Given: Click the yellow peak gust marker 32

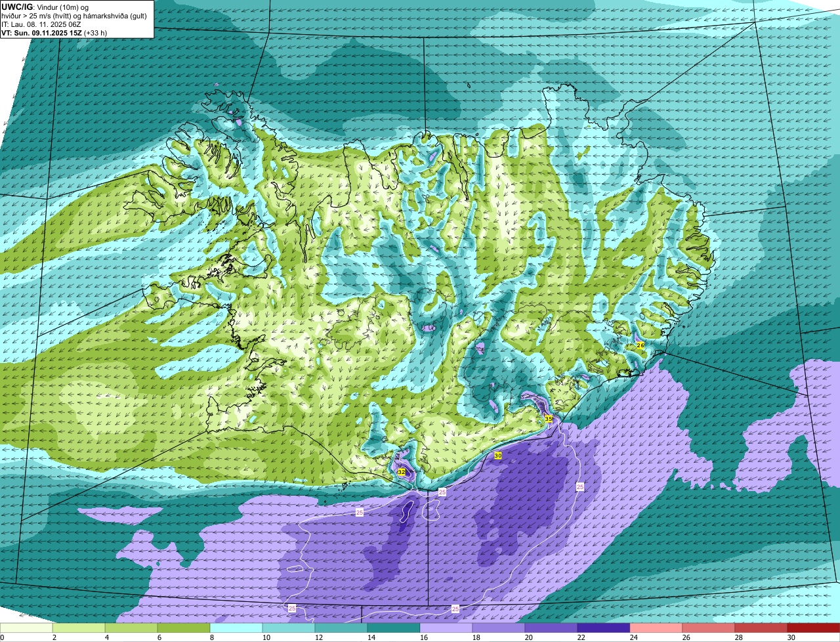Looking at the screenshot, I should tap(402, 472).
